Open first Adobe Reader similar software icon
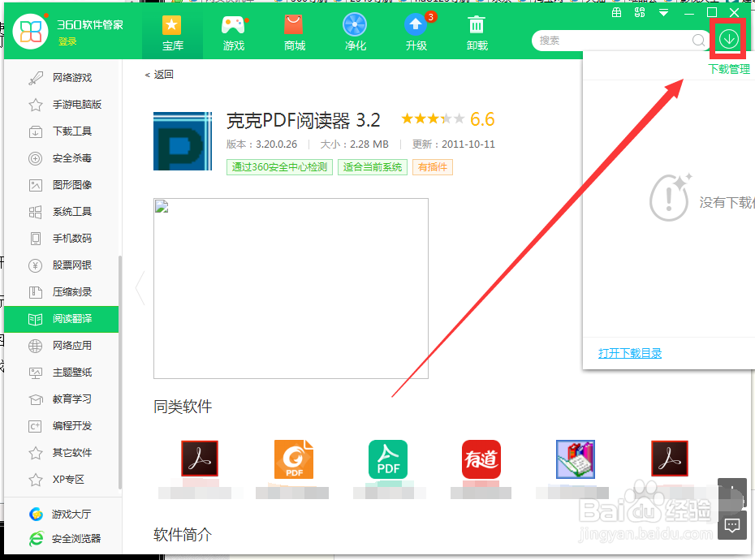This screenshot has width=755, height=560. point(200,459)
